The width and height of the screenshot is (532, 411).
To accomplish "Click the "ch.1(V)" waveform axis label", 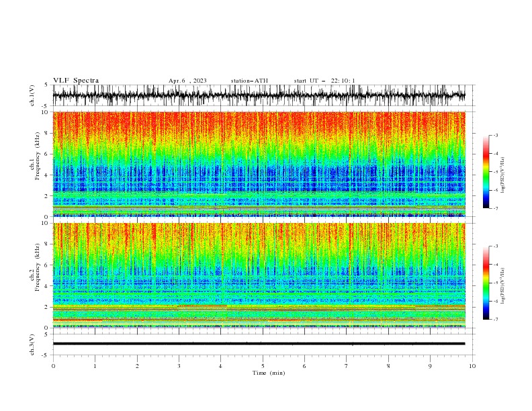I will [32, 95].
